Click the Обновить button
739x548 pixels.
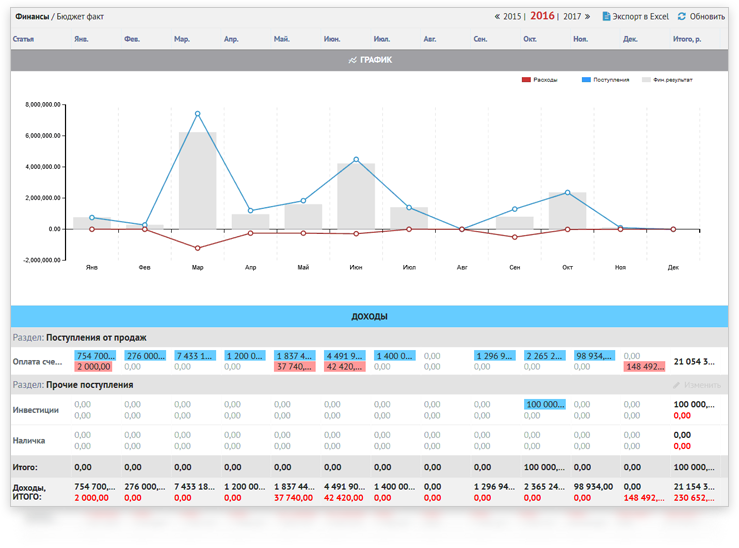[707, 17]
